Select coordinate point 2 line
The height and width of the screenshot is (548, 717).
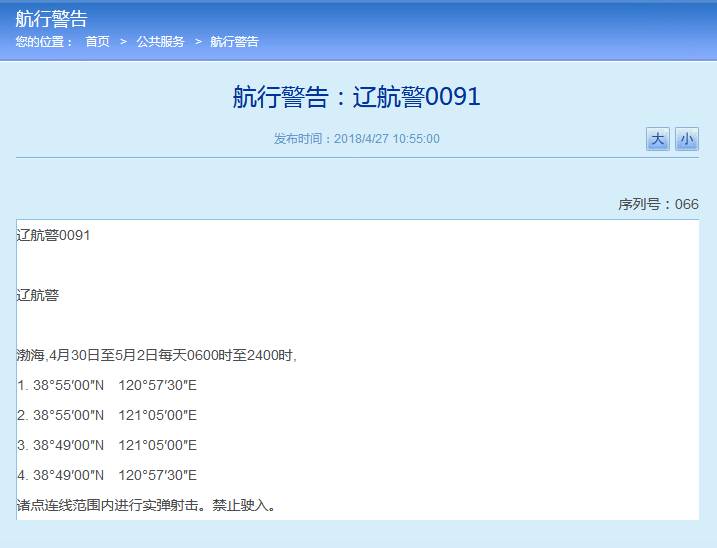(107, 415)
